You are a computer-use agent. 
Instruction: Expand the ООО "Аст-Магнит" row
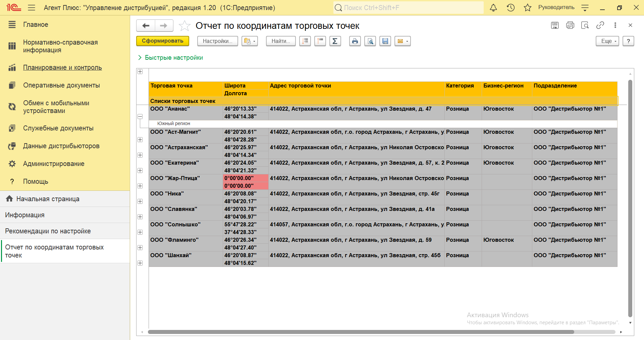(140, 139)
